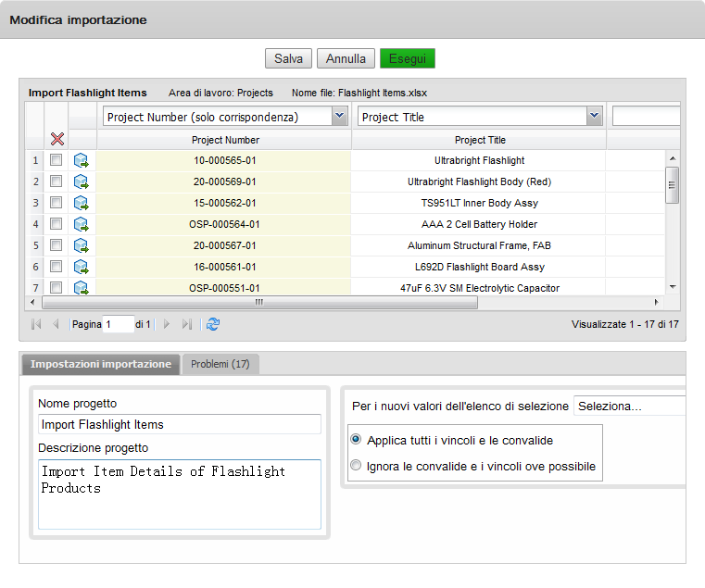Screen dimensions: 705x588
Task: Tick checkbox for AAA 2 Cell Battery Holder
Action: 56,224
